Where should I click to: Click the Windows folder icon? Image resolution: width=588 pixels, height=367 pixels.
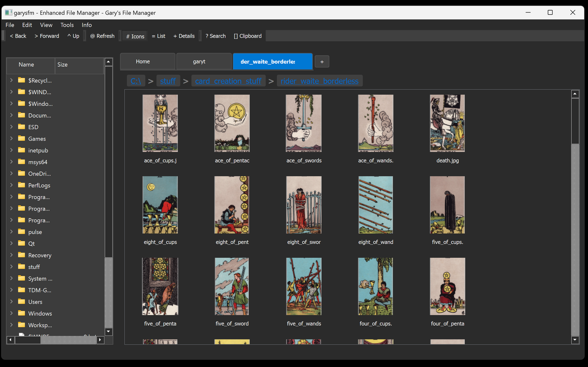(x=22, y=313)
